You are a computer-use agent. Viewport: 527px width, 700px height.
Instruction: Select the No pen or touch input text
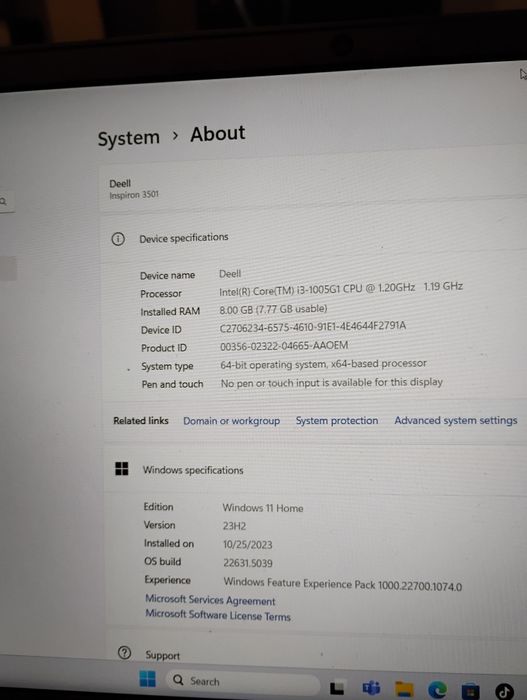tap(331, 383)
